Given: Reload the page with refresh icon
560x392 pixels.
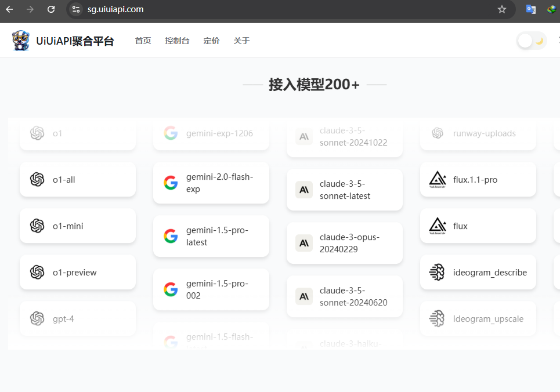Looking at the screenshot, I should [51, 9].
